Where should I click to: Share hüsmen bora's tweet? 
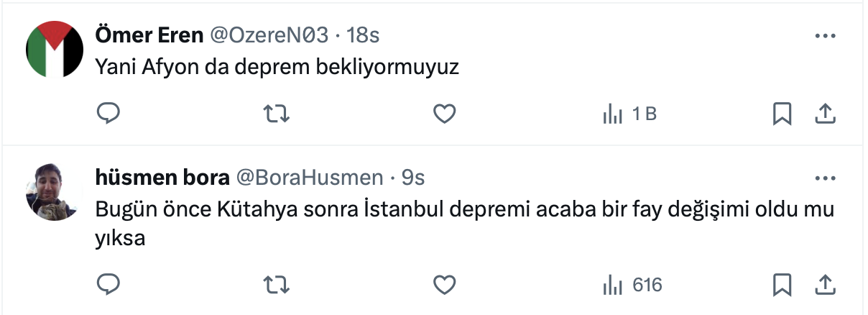(x=826, y=285)
